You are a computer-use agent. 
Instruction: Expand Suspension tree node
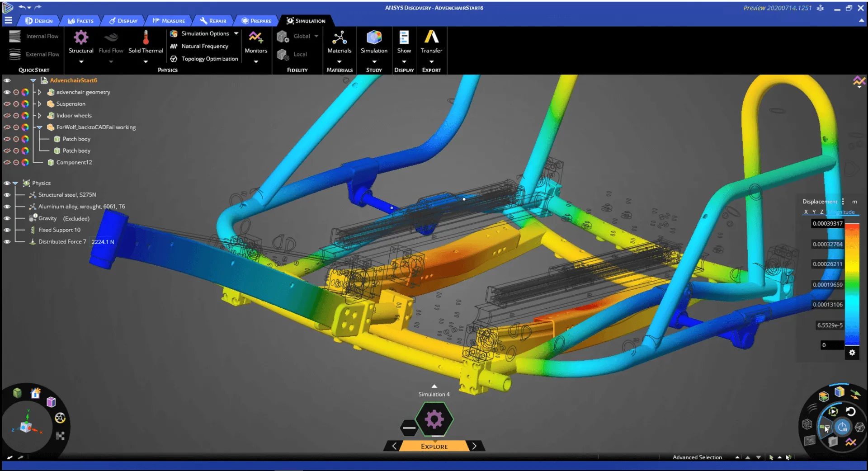tap(40, 104)
